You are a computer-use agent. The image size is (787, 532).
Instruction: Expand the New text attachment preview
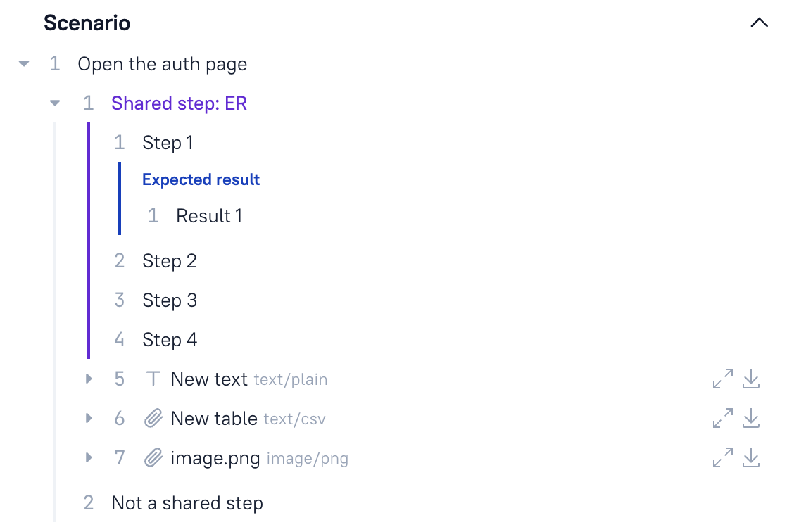point(88,379)
